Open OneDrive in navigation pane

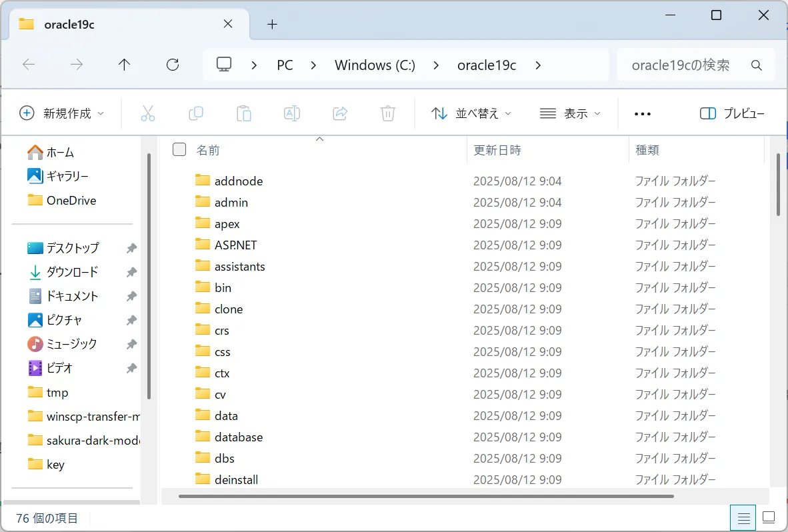point(61,201)
